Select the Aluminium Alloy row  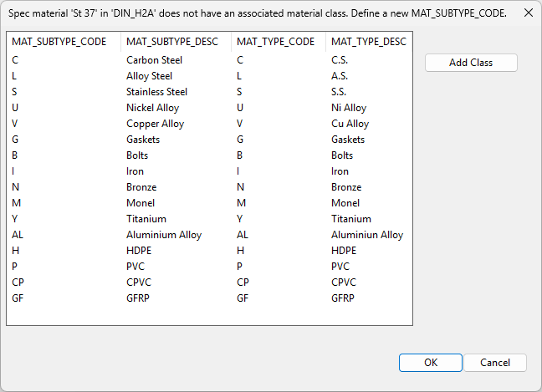point(163,235)
